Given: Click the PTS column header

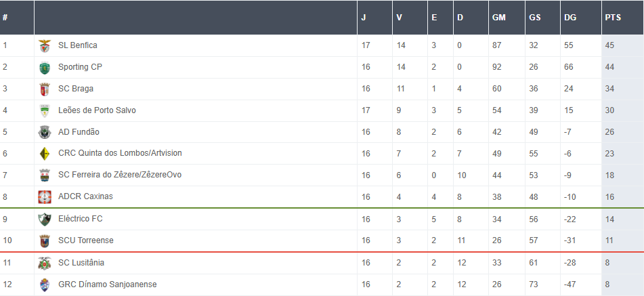Looking at the screenshot, I should point(613,18).
